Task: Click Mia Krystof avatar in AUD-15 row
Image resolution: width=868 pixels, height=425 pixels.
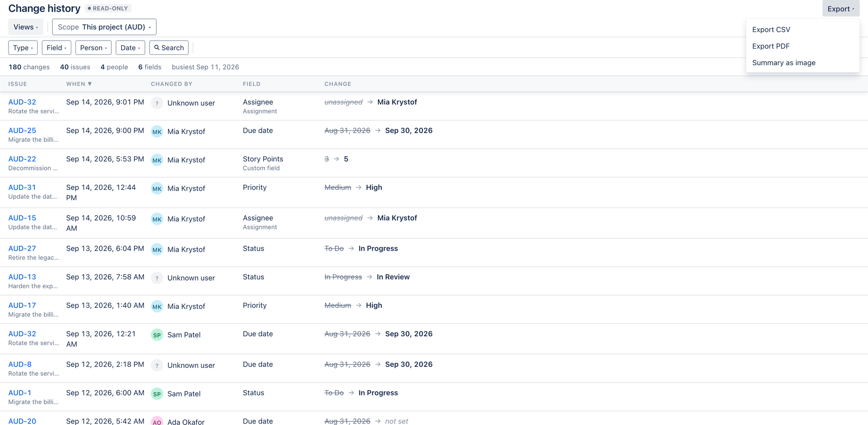Action: [x=157, y=219]
